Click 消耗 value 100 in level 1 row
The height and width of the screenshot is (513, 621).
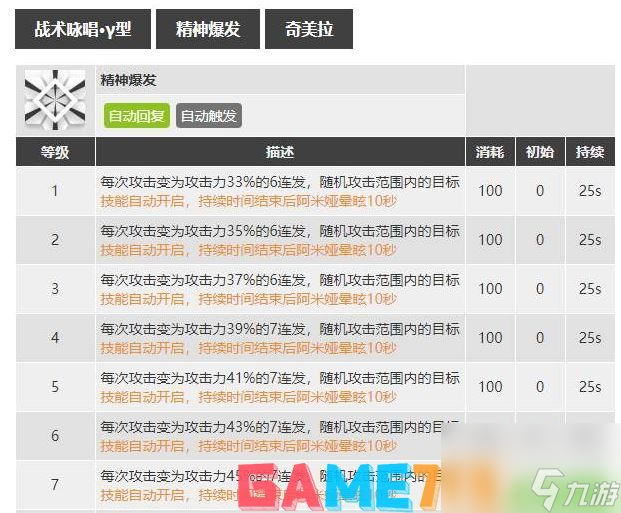click(x=490, y=191)
